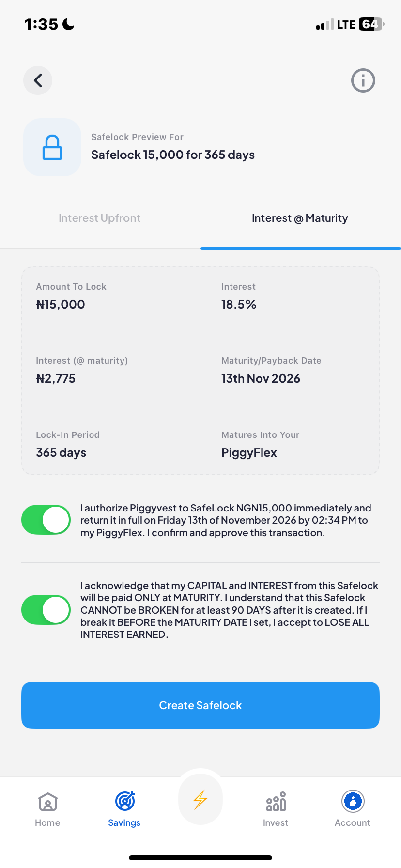Tap the PiggyFlex label
This screenshot has width=401, height=868.
coord(249,452)
